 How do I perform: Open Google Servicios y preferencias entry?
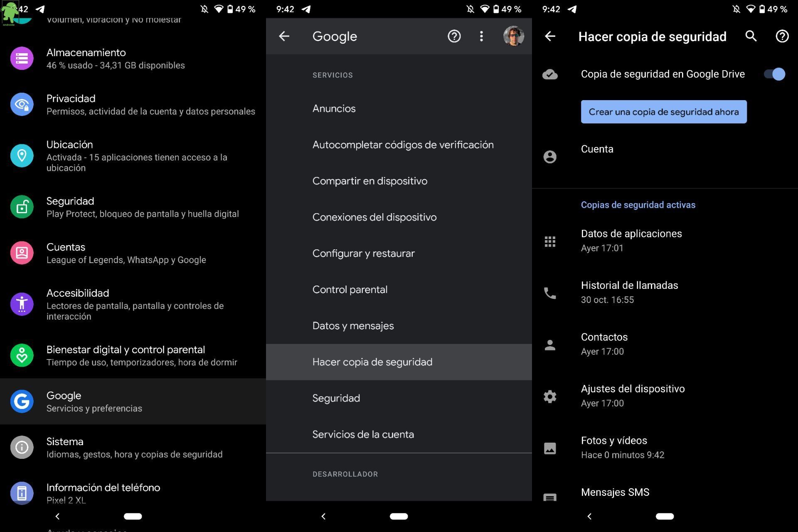tap(94, 401)
